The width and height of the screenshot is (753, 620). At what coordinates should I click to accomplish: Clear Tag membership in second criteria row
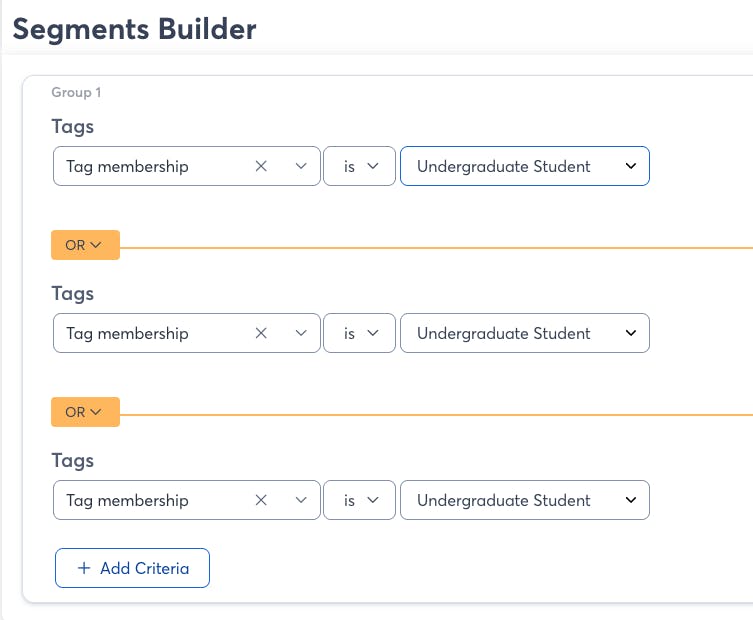click(x=262, y=334)
